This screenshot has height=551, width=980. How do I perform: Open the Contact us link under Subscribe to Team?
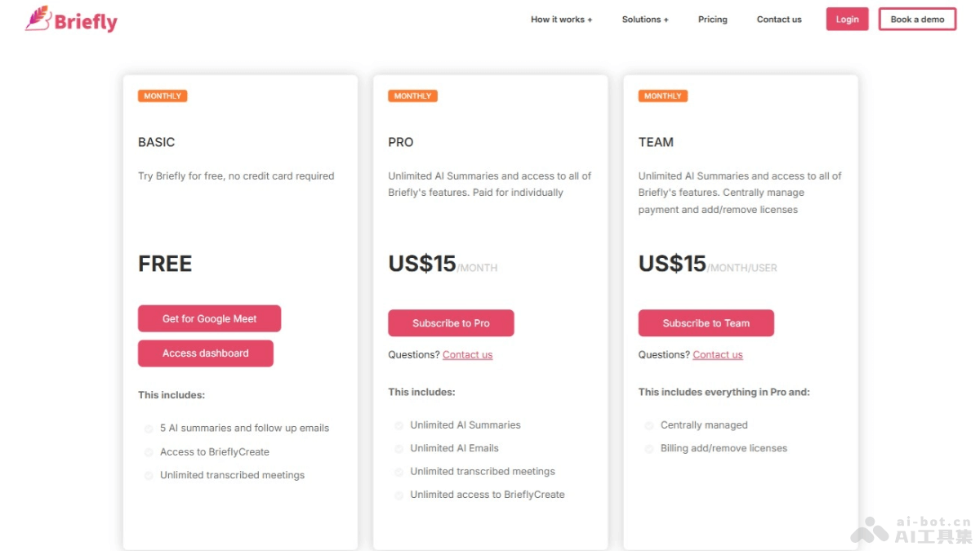717,354
